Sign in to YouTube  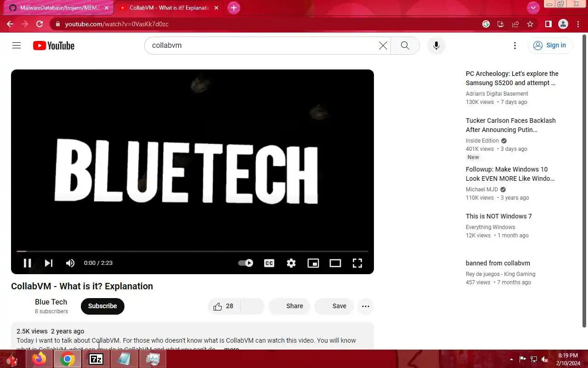(550, 46)
